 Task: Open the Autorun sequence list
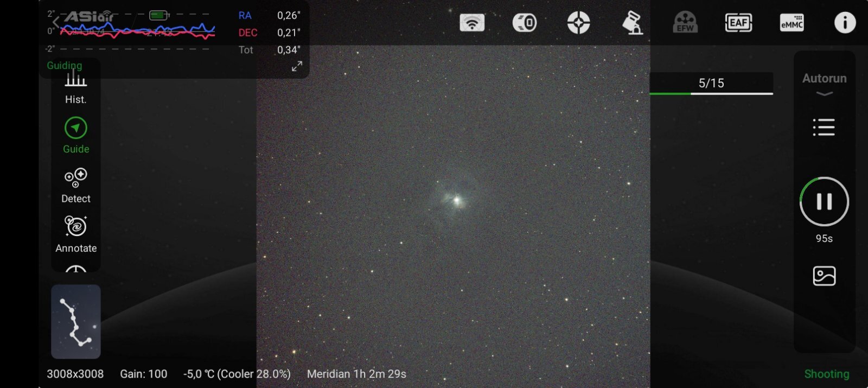[824, 127]
